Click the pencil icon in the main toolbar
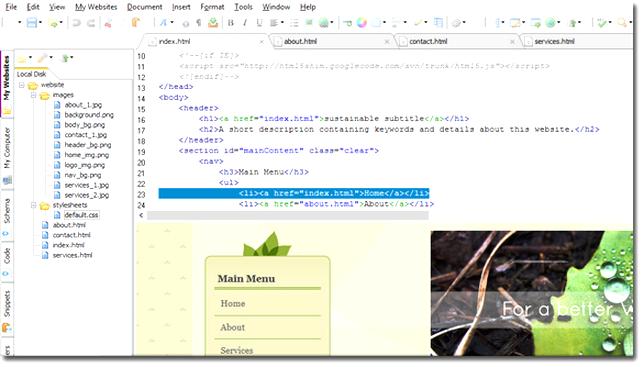644x367 pixels. [x=418, y=23]
